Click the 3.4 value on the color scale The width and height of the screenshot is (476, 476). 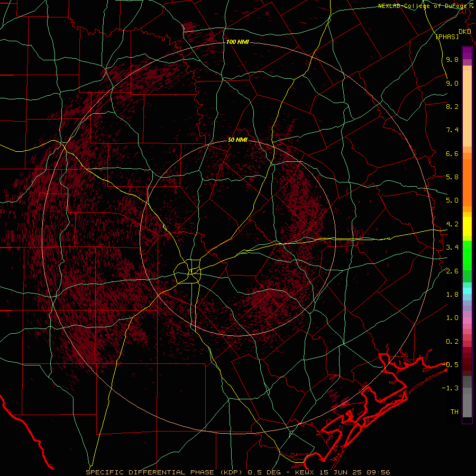[x=452, y=248]
